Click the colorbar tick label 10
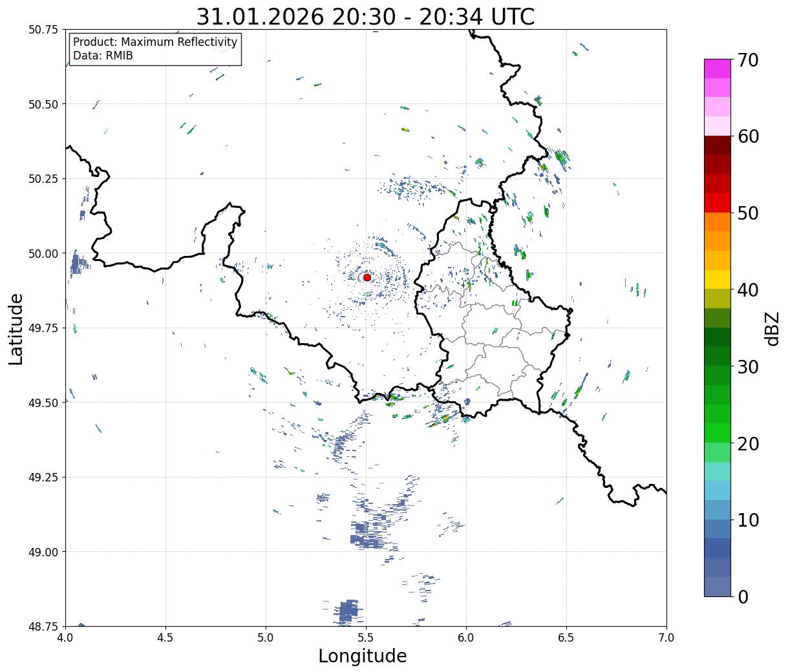This screenshot has height=672, width=788. point(749,520)
